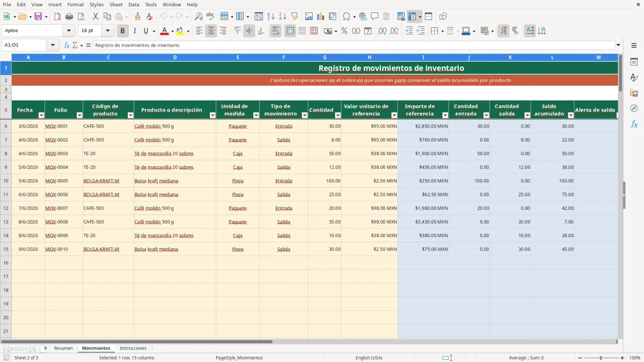Format cell as date

[368, 31]
